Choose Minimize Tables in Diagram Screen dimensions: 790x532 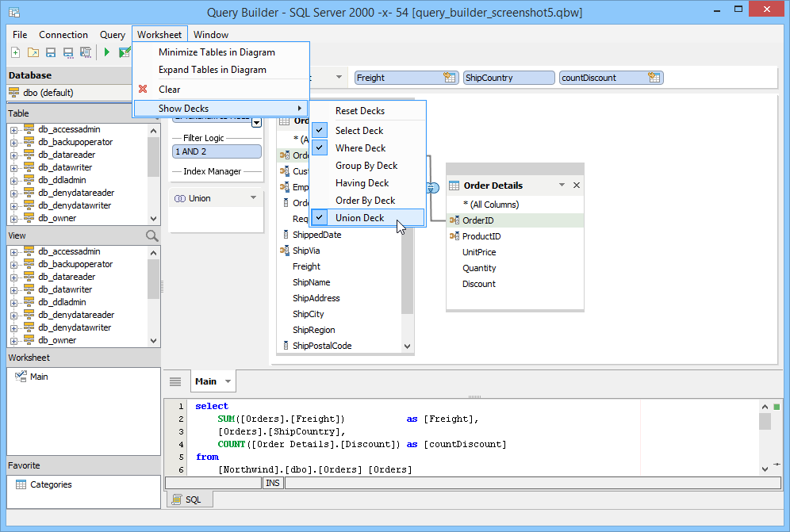click(x=217, y=52)
